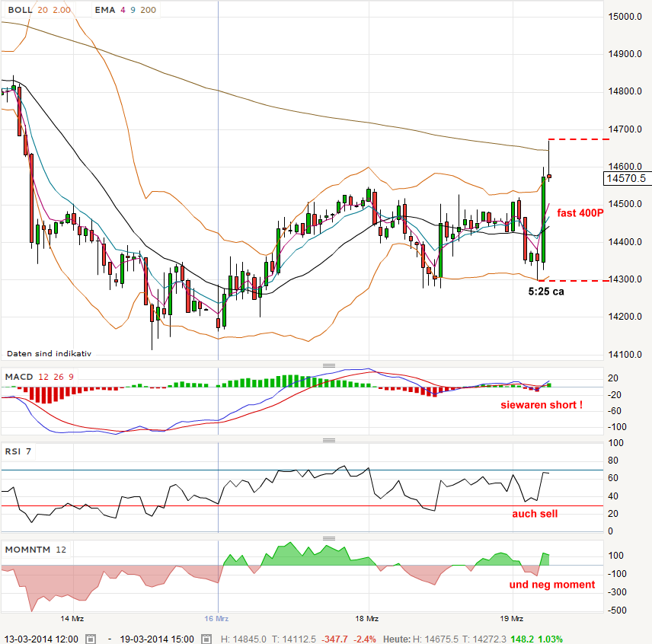Click the red change value '-347.7'
This screenshot has width=652, height=644.
click(334, 639)
